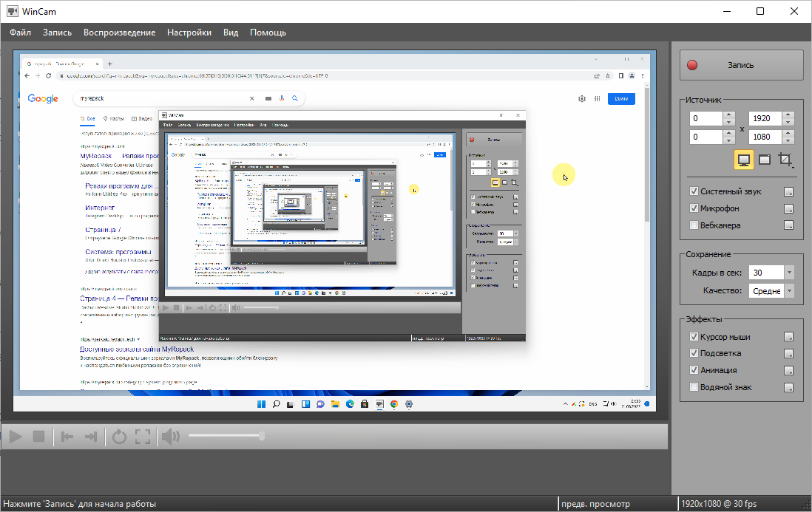Select window capture source icon
The height and width of the screenshot is (512, 812).
click(x=765, y=160)
